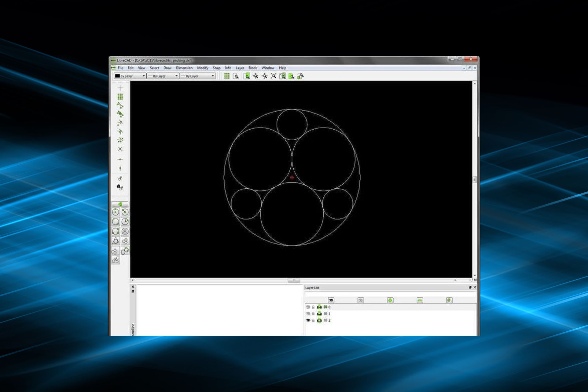Image resolution: width=588 pixels, height=392 pixels.
Task: Enable Snap Center in left toolbar
Action: (120, 123)
